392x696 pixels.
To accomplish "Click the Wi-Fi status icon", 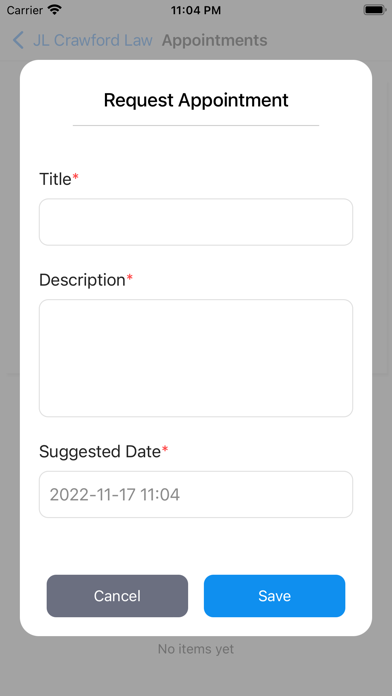I will (x=55, y=10).
